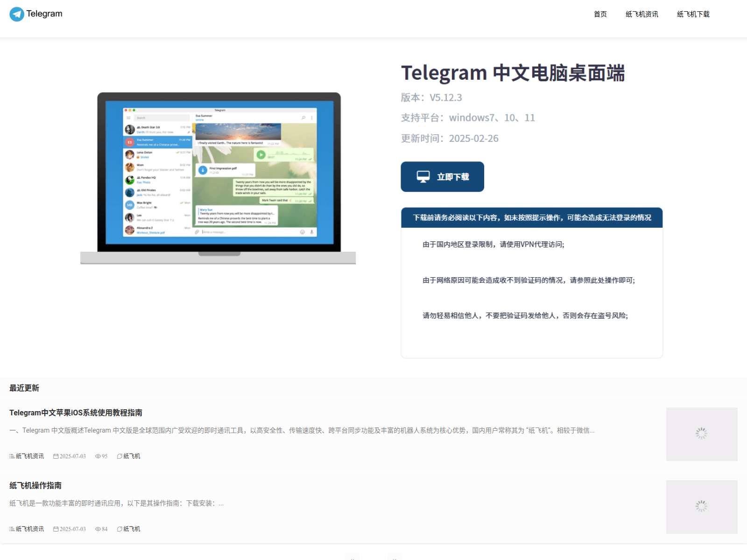Click the heading Telegram 中文电脑桌面端
Viewport: 747px width, 560px height.
(513, 73)
